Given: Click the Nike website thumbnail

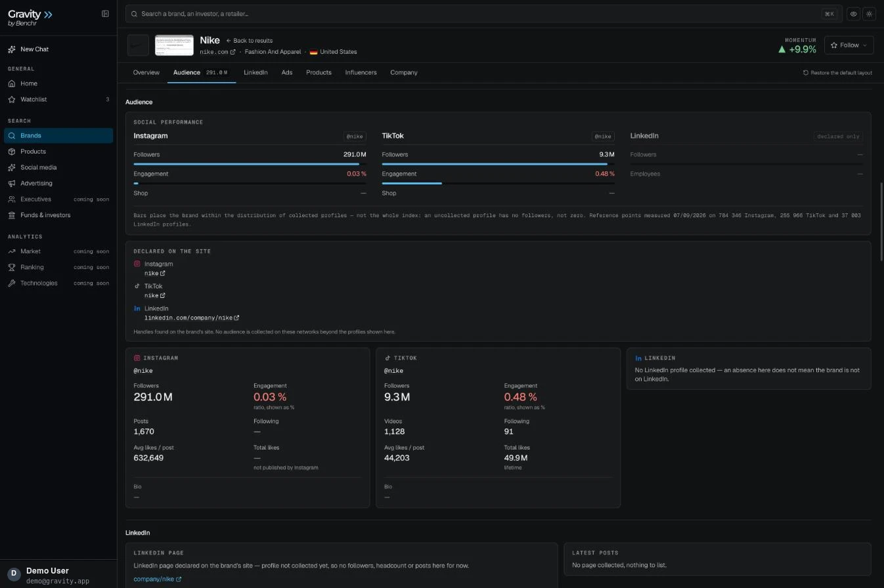Looking at the screenshot, I should pyautogui.click(x=174, y=45).
